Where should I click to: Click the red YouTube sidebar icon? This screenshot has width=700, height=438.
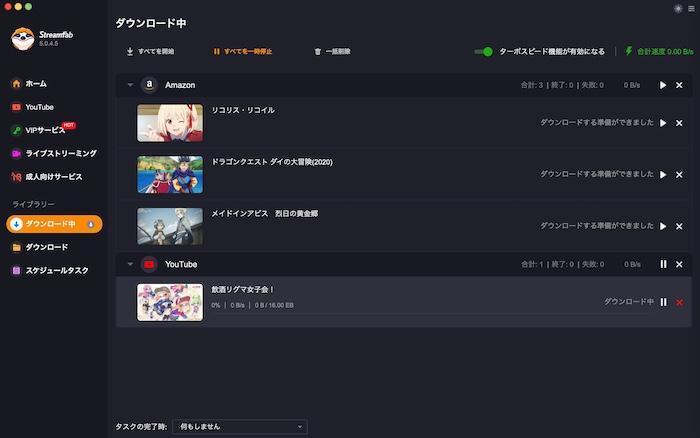pyautogui.click(x=17, y=107)
